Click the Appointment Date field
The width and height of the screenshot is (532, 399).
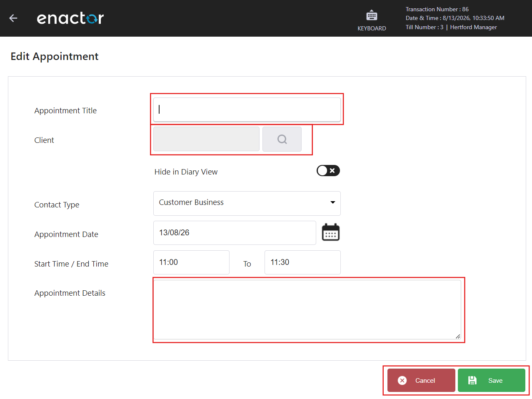[x=235, y=233]
